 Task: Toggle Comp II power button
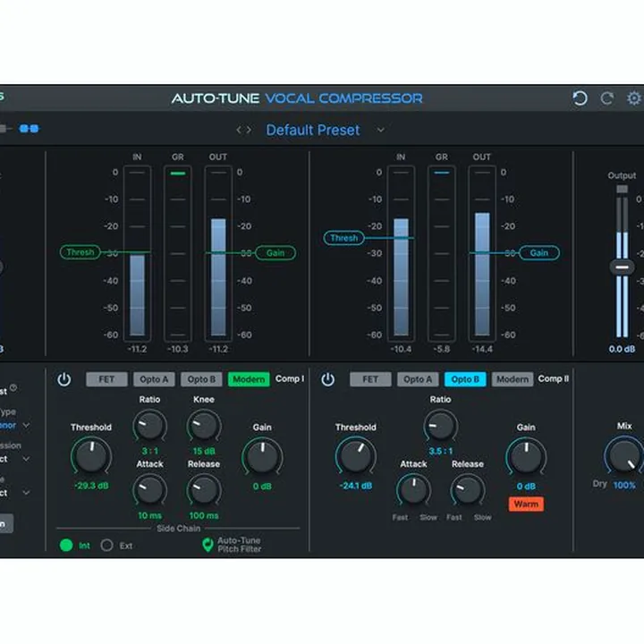[x=327, y=379]
